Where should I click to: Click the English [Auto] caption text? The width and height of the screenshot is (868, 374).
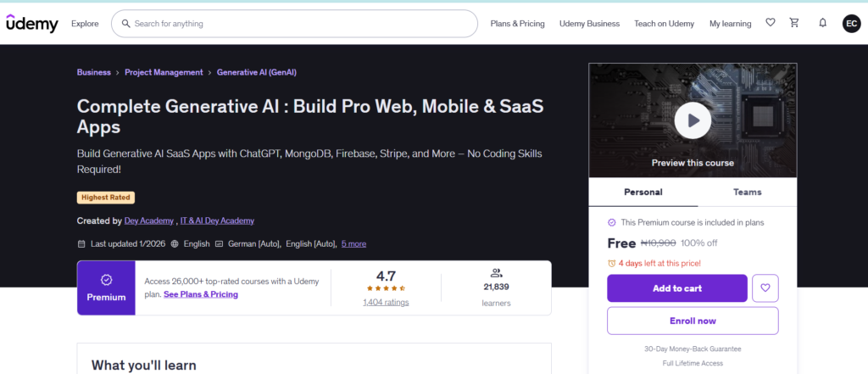(311, 243)
